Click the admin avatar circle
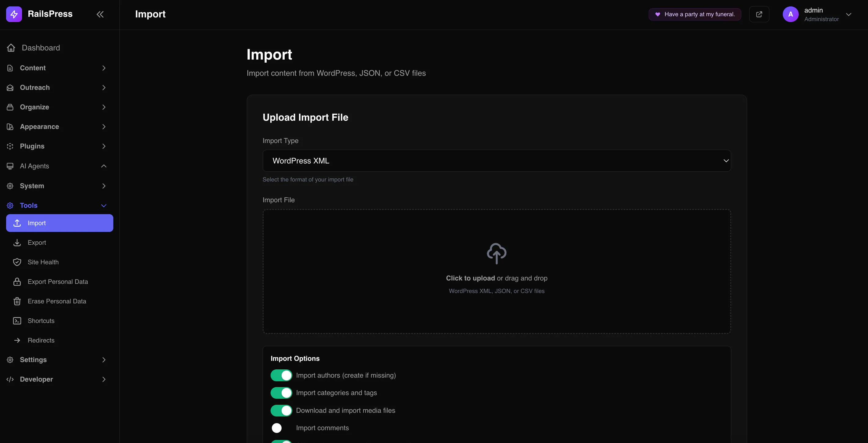The width and height of the screenshot is (868, 443). tap(790, 14)
